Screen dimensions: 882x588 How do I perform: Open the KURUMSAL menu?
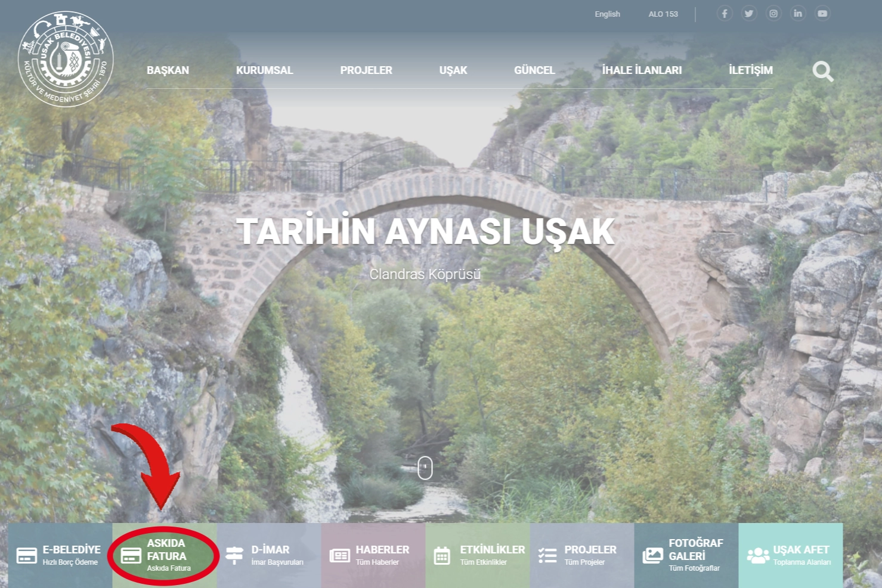[x=264, y=70]
